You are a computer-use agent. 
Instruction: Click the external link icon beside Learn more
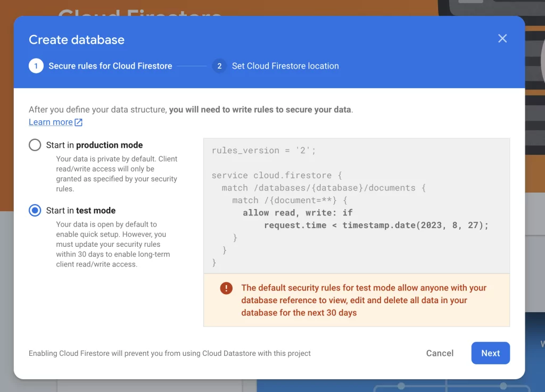click(79, 122)
